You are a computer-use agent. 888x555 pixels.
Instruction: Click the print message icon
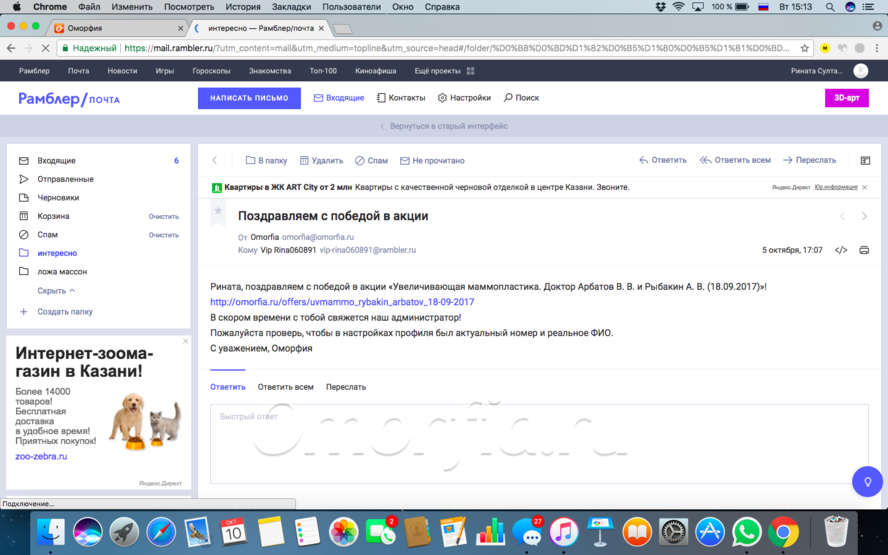click(x=864, y=250)
